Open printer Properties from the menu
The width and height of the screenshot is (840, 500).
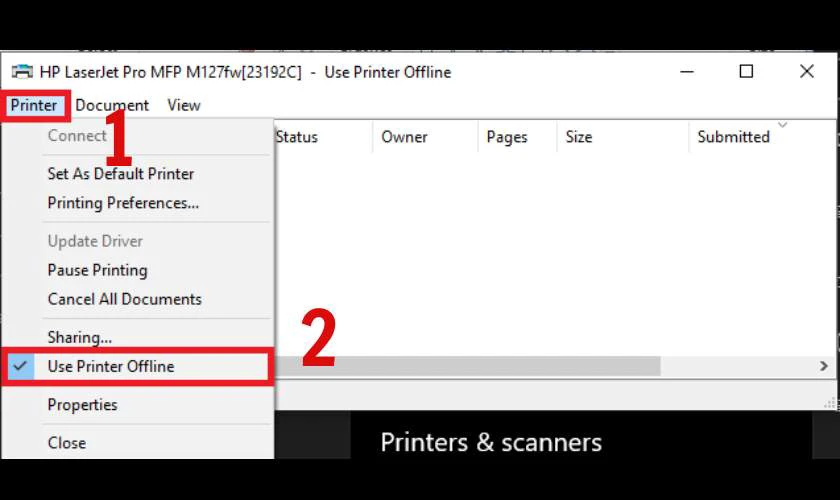click(82, 405)
